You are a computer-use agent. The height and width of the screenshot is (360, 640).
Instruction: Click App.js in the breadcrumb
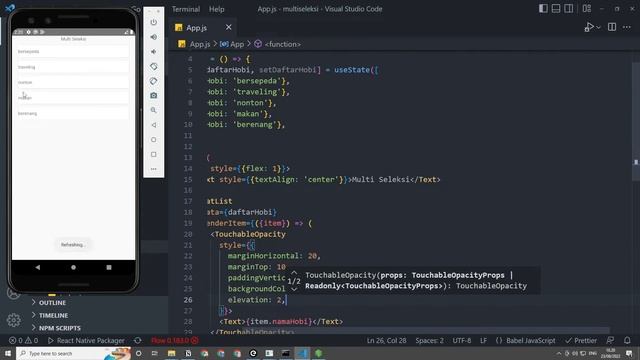[x=200, y=44]
